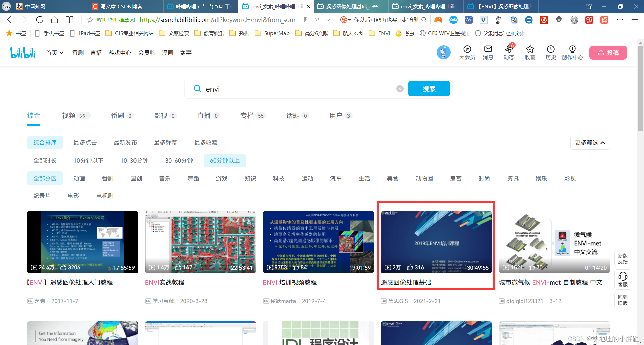Open the new tab plus icon
Image resolution: width=644 pixels, height=345 pixels.
pyautogui.click(x=546, y=6)
